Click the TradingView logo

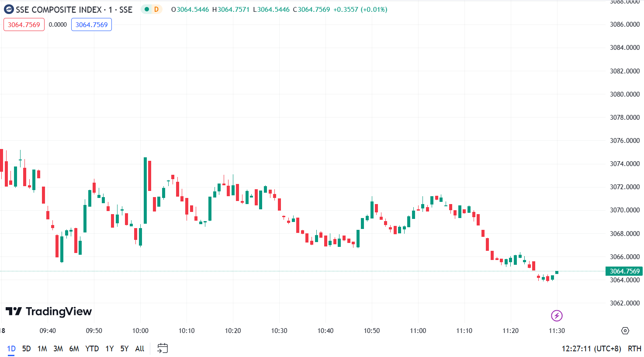(x=48, y=312)
